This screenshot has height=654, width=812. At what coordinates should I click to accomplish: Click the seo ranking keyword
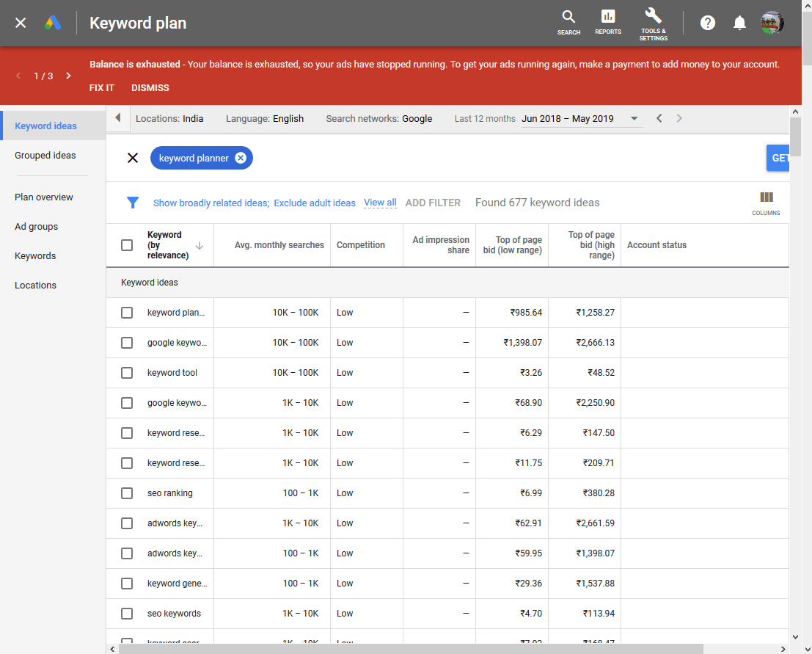pos(170,493)
